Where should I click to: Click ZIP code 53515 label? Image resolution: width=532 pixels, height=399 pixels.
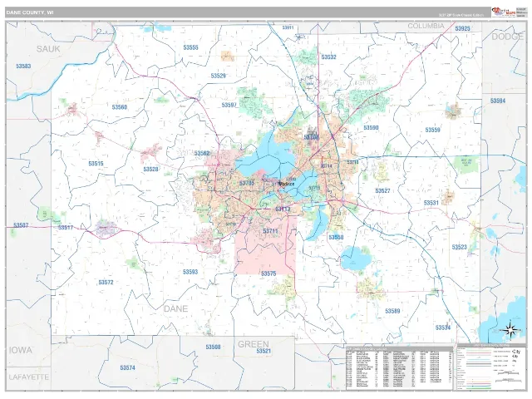pos(96,164)
